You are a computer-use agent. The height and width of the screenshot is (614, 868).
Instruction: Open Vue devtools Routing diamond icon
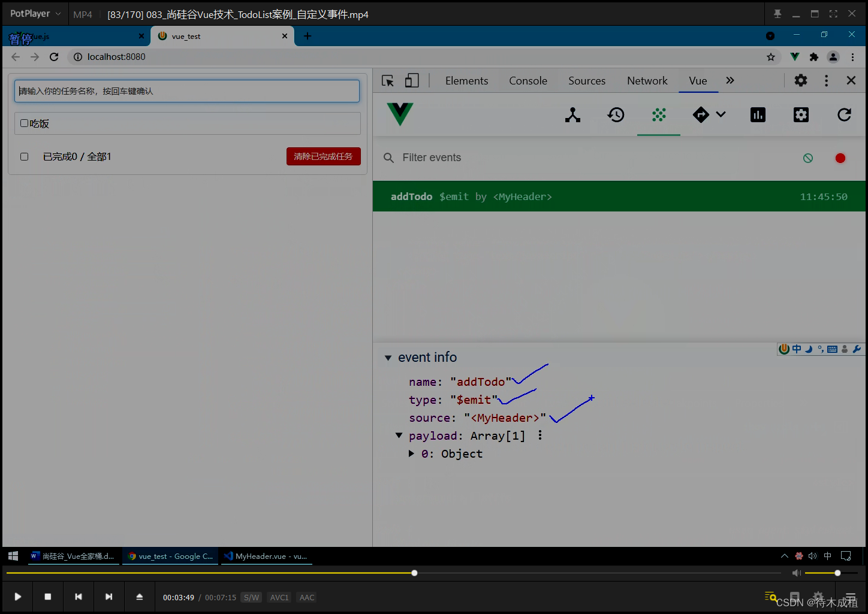701,114
